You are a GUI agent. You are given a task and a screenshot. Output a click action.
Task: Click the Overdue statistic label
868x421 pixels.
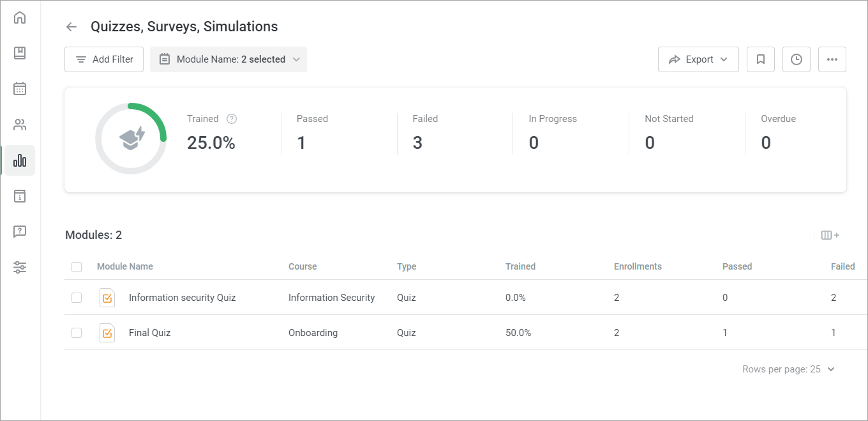coord(778,119)
